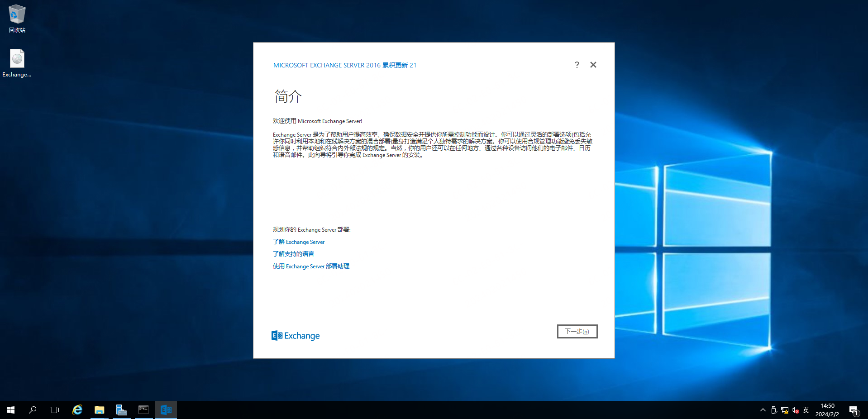The image size is (868, 419).
Task: Click the muted volume tray icon
Action: tap(795, 410)
